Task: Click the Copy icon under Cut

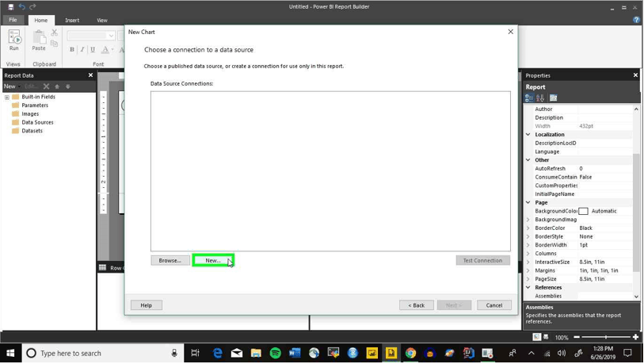Action: (x=54, y=43)
